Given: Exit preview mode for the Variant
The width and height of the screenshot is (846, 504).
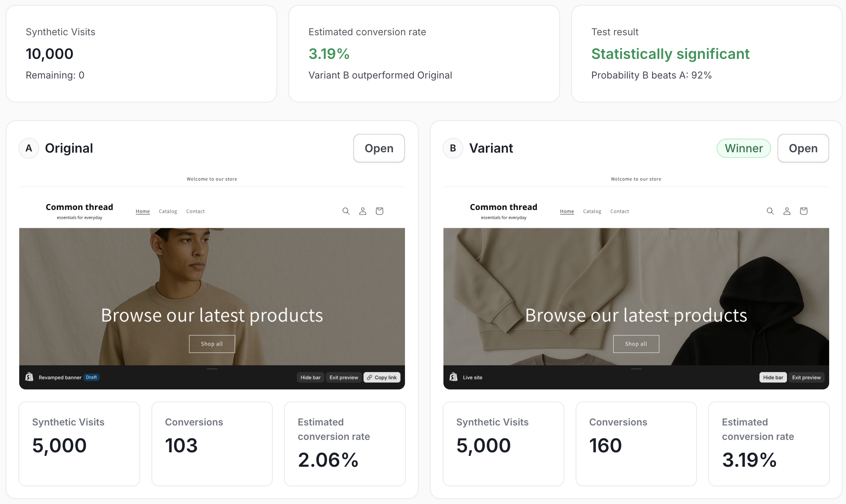Looking at the screenshot, I should [x=806, y=377].
